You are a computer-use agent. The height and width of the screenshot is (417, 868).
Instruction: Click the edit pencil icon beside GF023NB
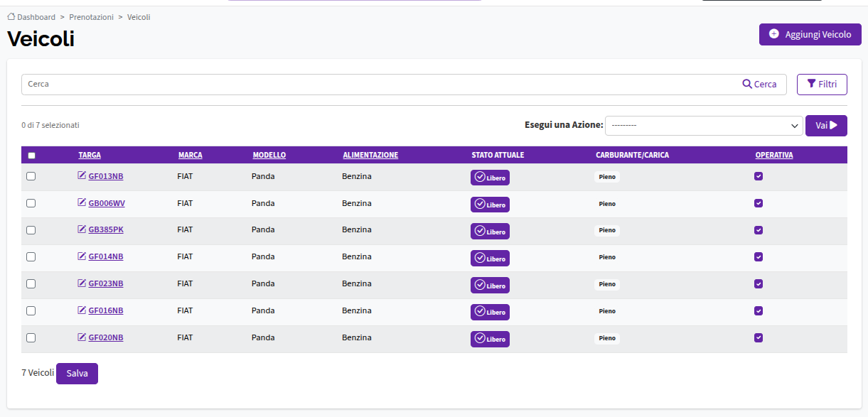point(82,283)
